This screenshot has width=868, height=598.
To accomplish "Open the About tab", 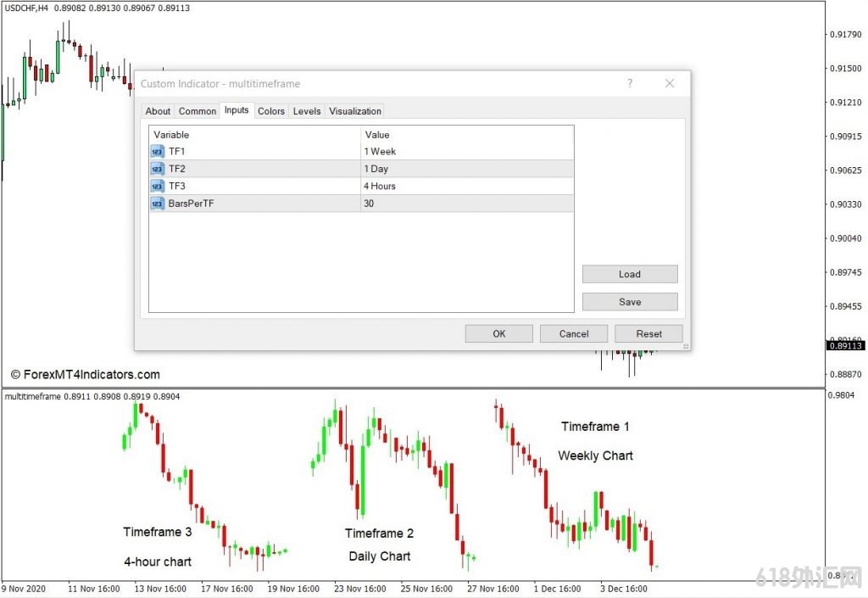I will click(158, 111).
